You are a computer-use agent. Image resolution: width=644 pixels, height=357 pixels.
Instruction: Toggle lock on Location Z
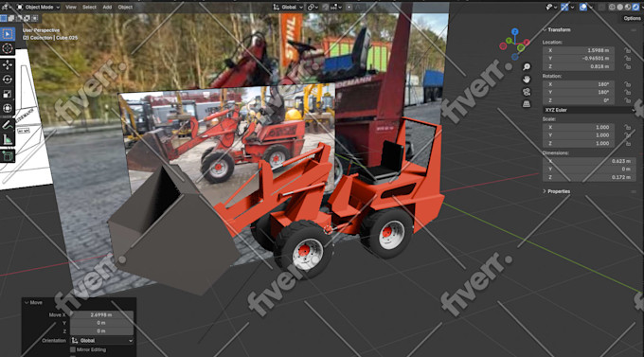[x=628, y=66]
